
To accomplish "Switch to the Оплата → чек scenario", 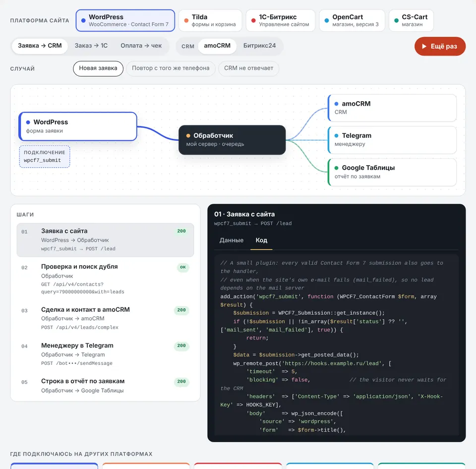I will (141, 46).
